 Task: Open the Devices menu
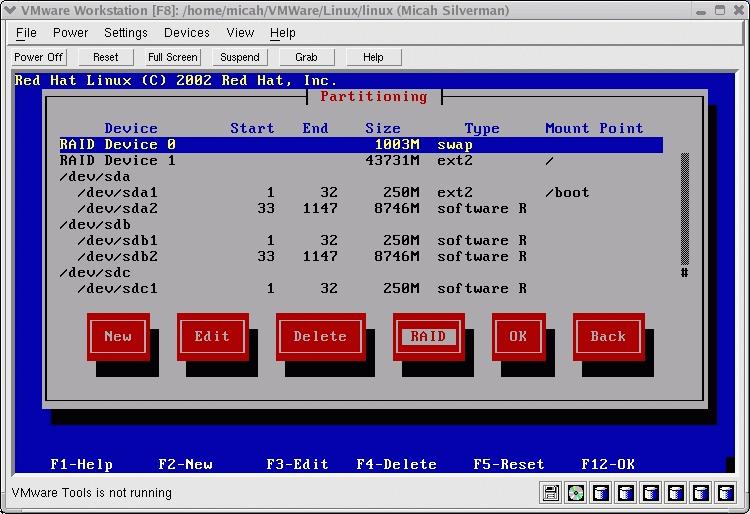point(187,33)
